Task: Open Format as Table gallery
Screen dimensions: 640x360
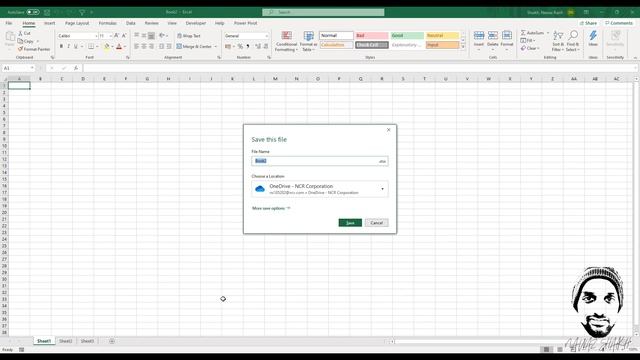Action: [x=308, y=41]
